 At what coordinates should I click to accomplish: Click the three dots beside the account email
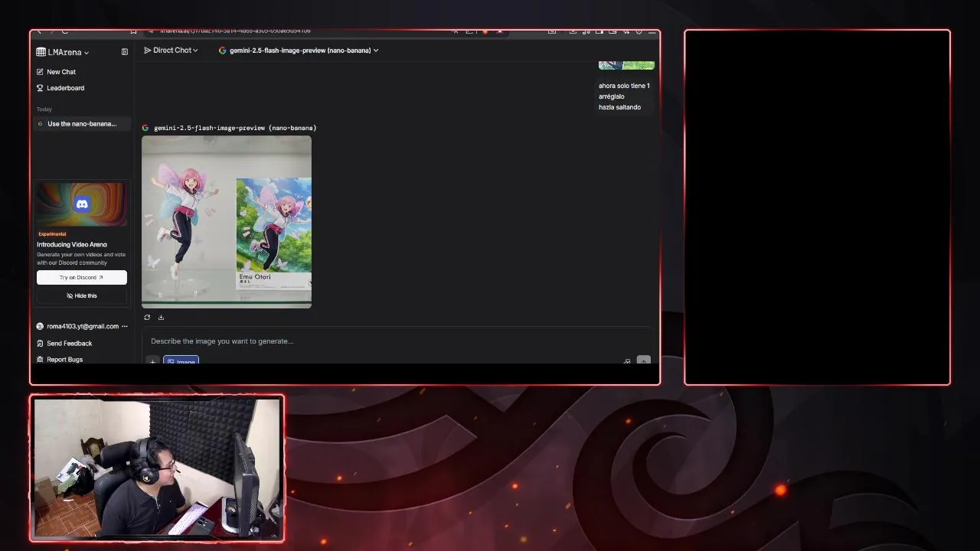[125, 326]
